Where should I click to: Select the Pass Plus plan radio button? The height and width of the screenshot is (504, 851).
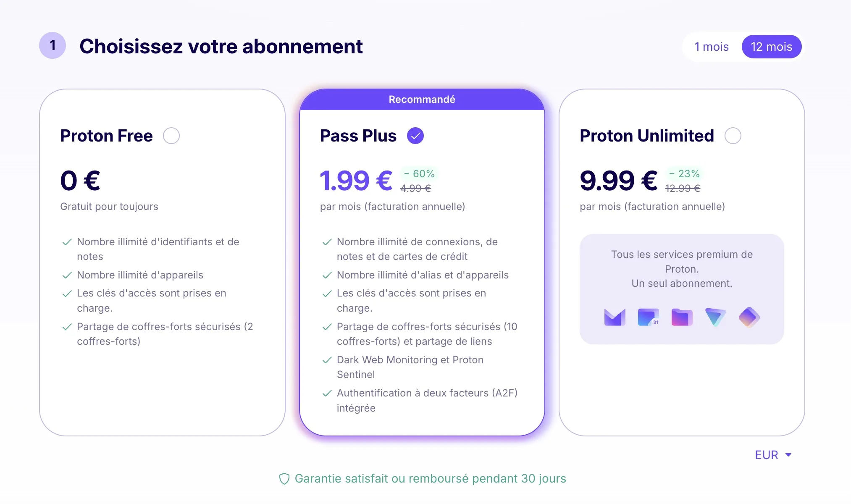click(x=415, y=136)
